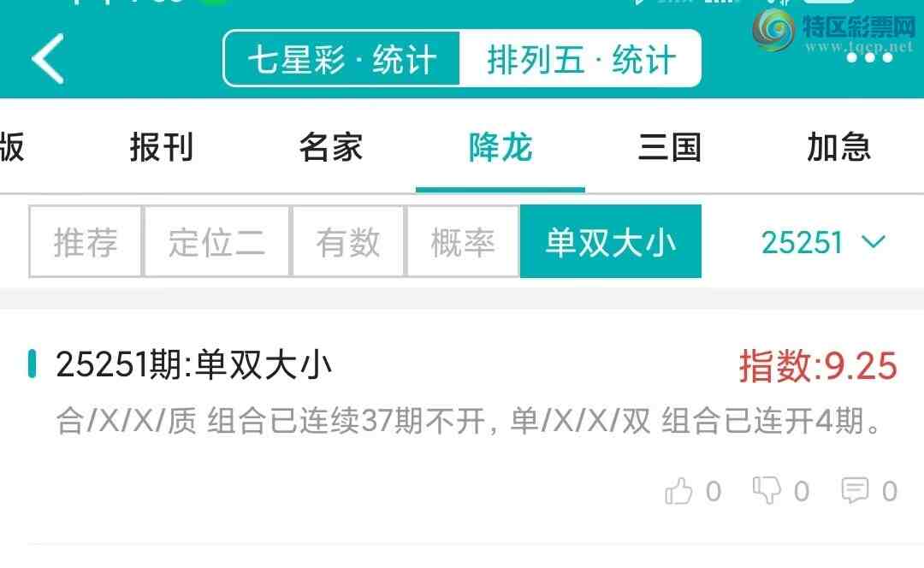Open the comments bubble icon

(x=855, y=490)
